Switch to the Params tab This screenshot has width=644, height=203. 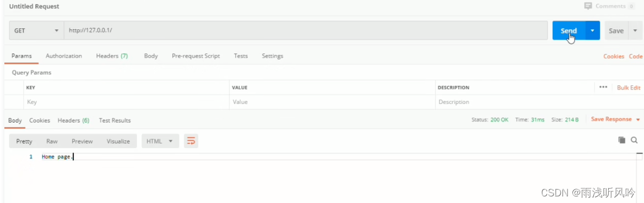point(21,56)
